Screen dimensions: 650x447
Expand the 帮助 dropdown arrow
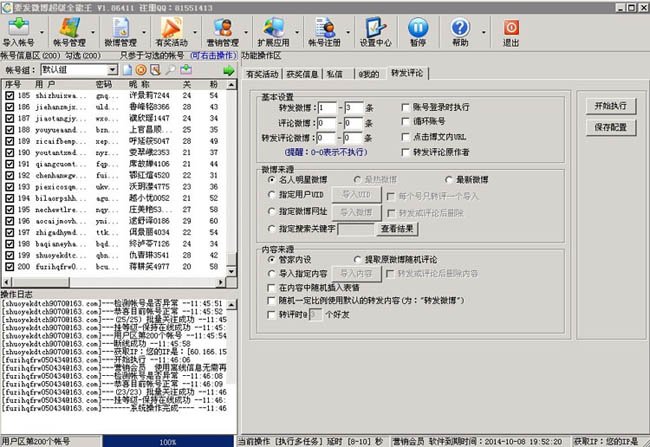coord(484,32)
